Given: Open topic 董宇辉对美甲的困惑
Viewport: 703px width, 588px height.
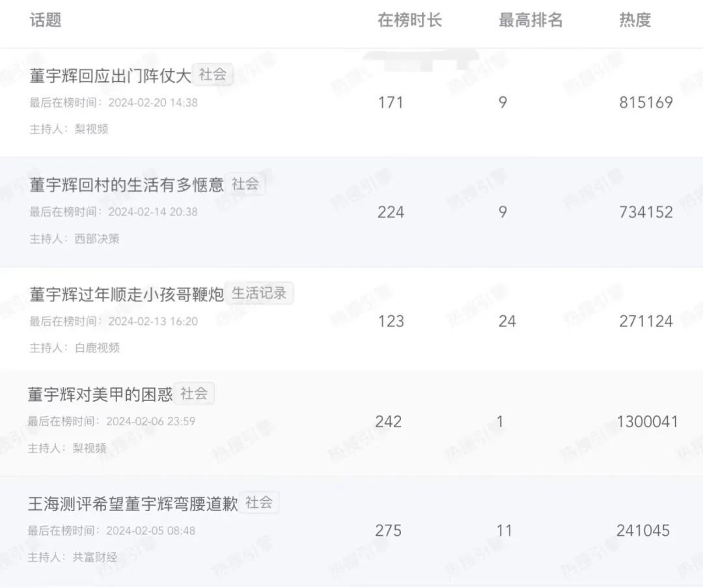Looking at the screenshot, I should 100,394.
